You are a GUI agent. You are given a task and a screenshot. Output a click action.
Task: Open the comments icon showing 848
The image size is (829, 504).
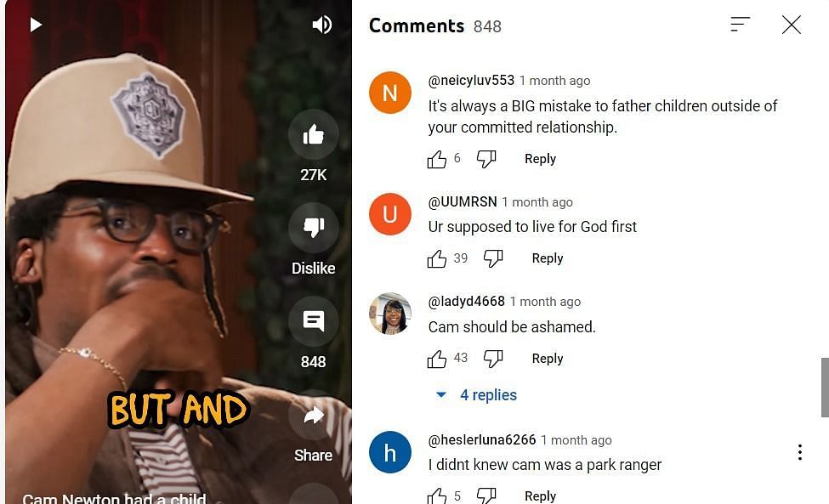314,321
